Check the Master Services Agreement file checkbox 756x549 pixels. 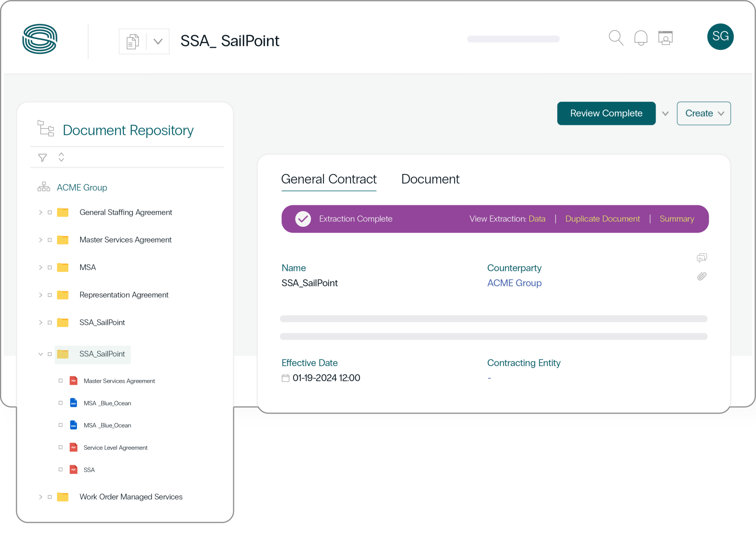61,381
